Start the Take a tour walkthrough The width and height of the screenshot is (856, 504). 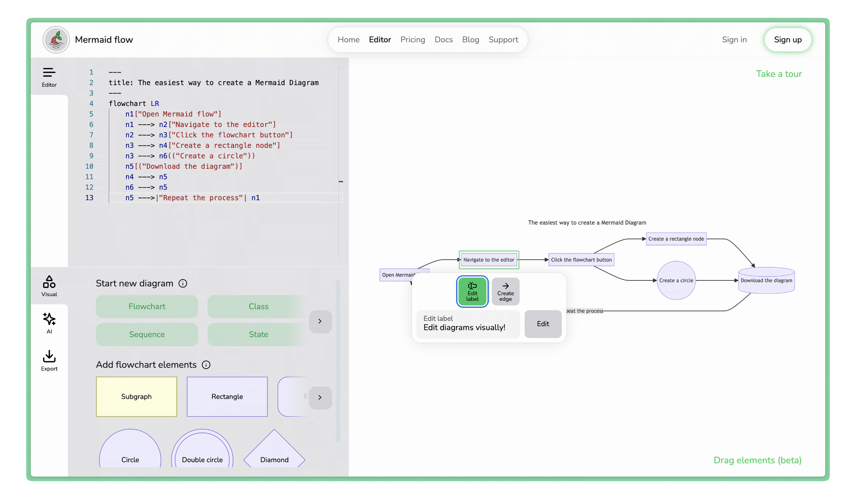pyautogui.click(x=779, y=74)
